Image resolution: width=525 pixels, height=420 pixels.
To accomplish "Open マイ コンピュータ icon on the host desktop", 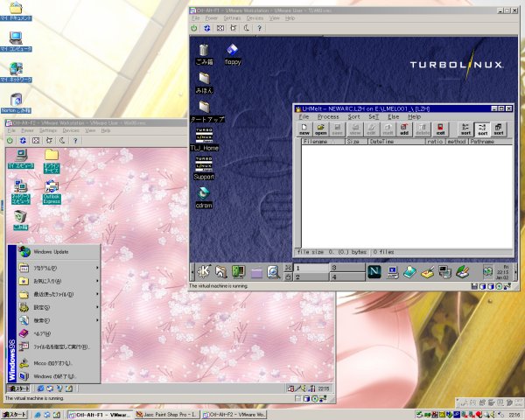I will (16, 41).
